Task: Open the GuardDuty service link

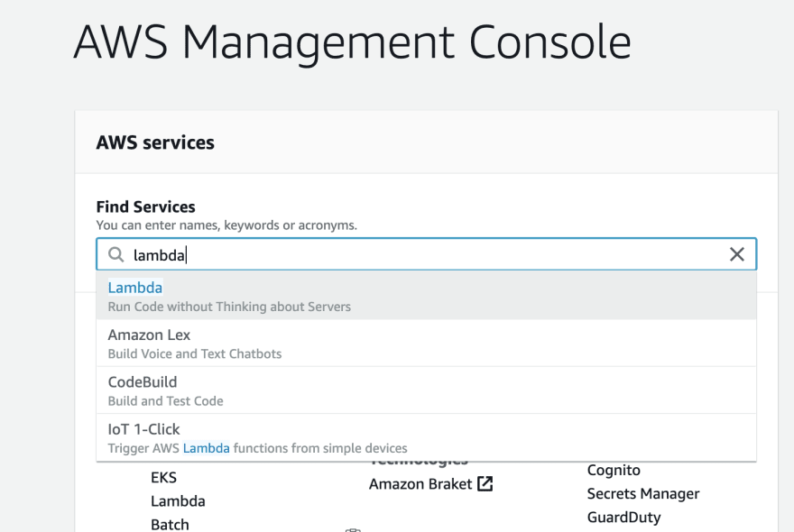Action: tap(623, 518)
